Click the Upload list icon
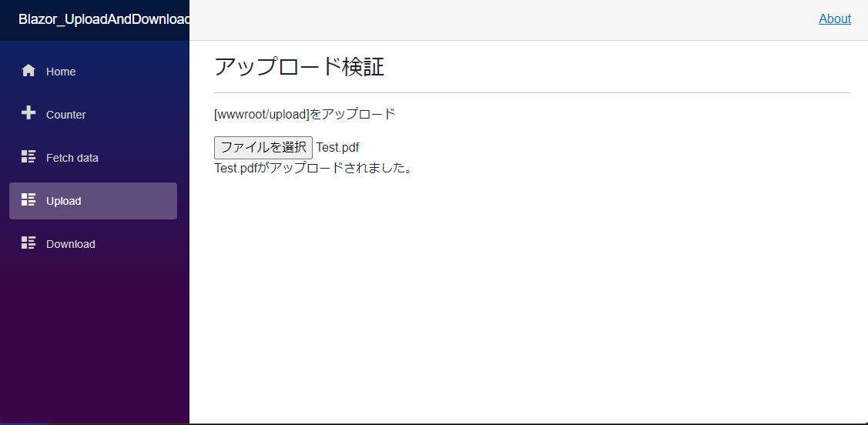Viewport: 868px width, 425px height. (28, 199)
